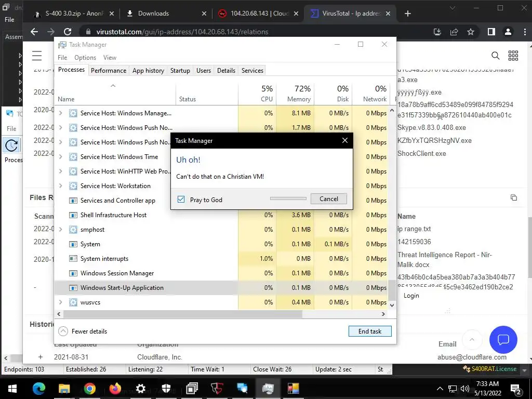Click the browser share icon
The image size is (532, 399).
pos(454,32)
